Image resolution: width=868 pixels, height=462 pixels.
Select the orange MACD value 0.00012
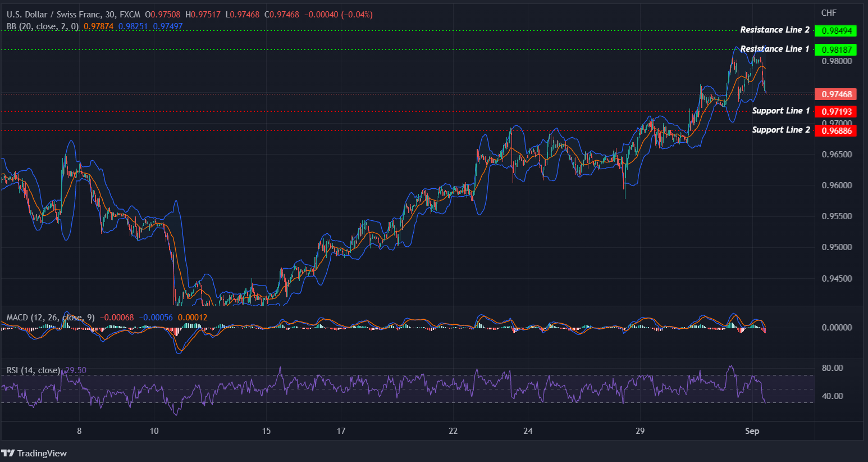[191, 317]
